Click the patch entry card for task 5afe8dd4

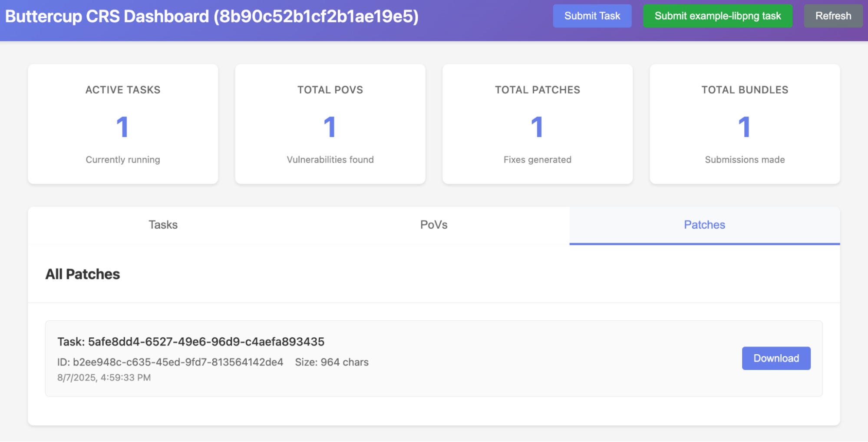click(434, 358)
